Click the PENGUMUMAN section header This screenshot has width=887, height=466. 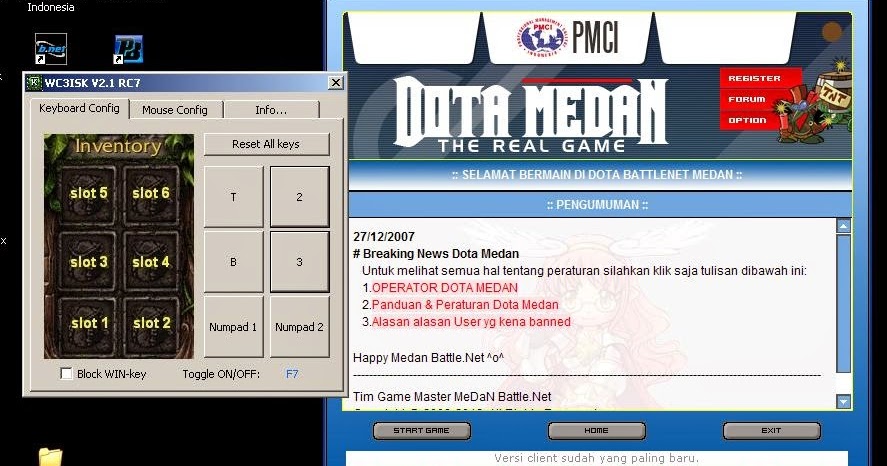point(597,205)
